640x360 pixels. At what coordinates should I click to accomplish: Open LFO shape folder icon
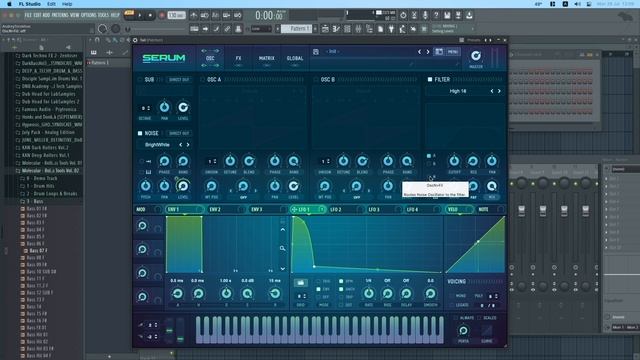click(300, 282)
